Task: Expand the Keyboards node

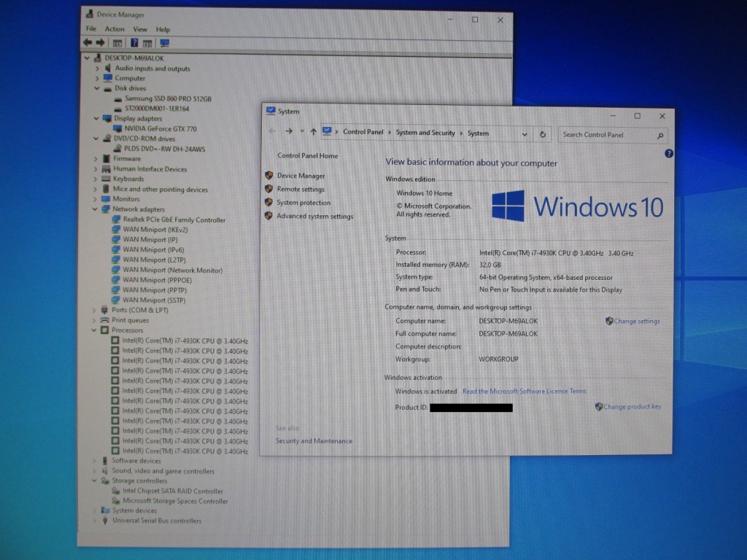Action: pos(96,179)
